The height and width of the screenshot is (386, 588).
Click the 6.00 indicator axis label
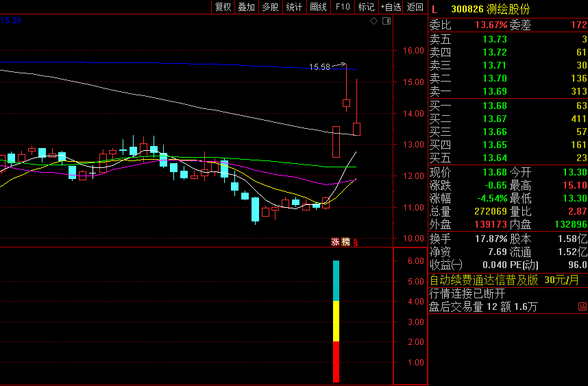point(416,261)
